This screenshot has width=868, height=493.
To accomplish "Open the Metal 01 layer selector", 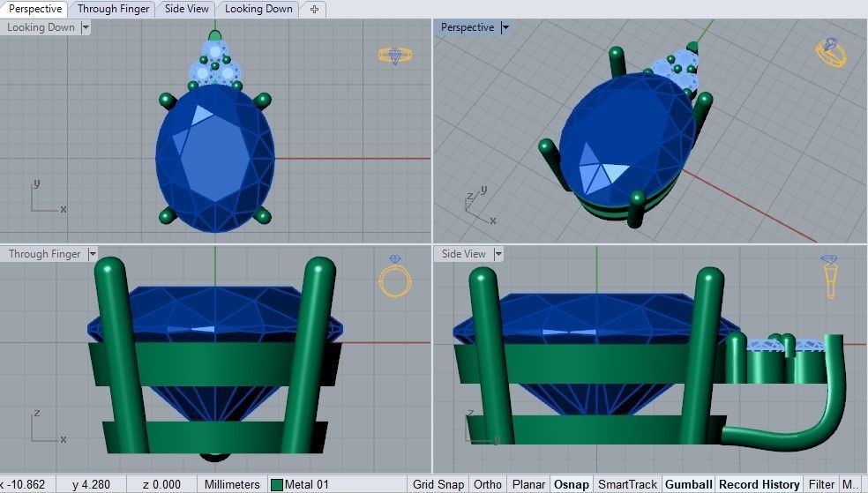I will click(x=337, y=485).
